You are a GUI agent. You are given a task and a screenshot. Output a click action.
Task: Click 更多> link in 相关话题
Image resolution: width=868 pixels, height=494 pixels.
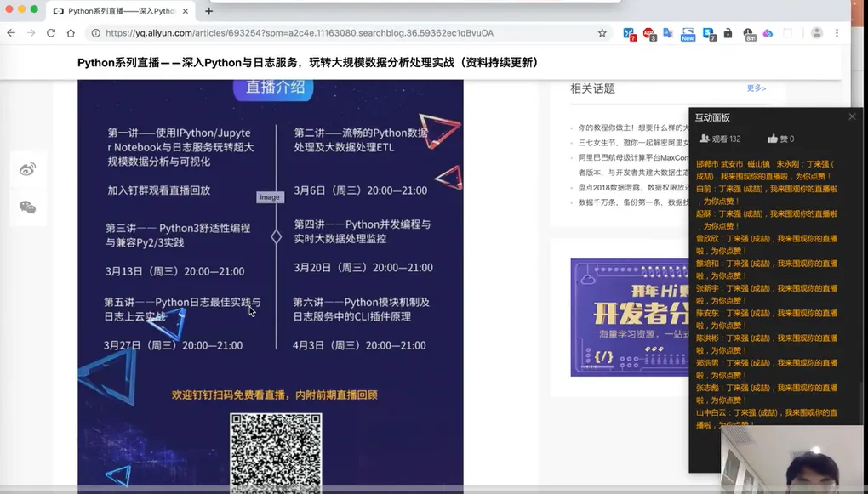[757, 88]
